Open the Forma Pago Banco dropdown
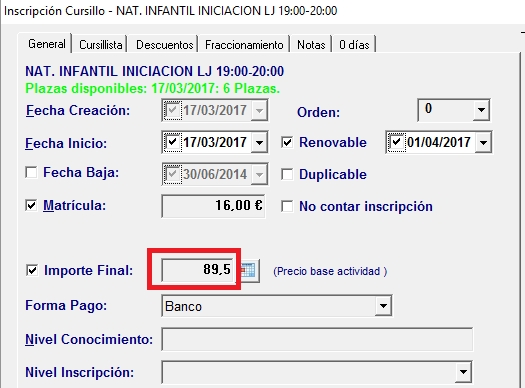 tap(383, 305)
